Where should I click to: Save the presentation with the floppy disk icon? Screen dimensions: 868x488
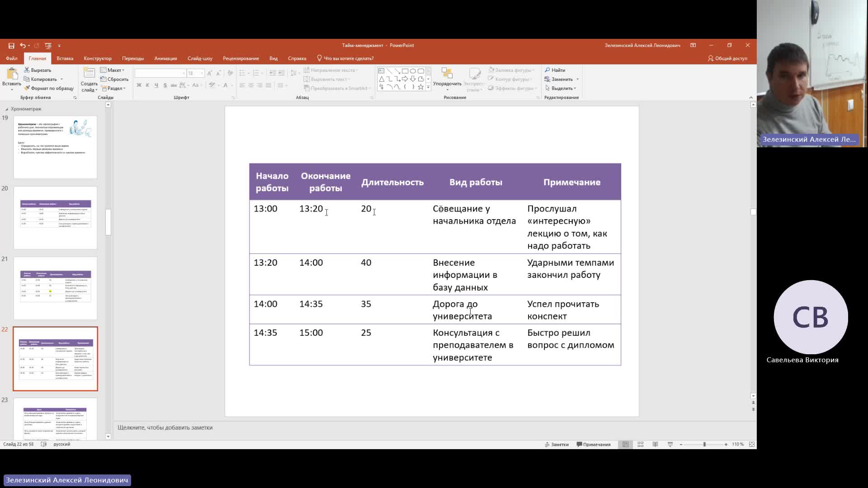pos(11,46)
